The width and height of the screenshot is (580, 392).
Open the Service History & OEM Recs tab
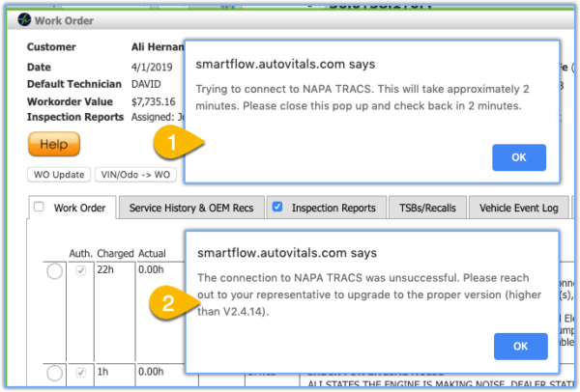click(x=191, y=208)
